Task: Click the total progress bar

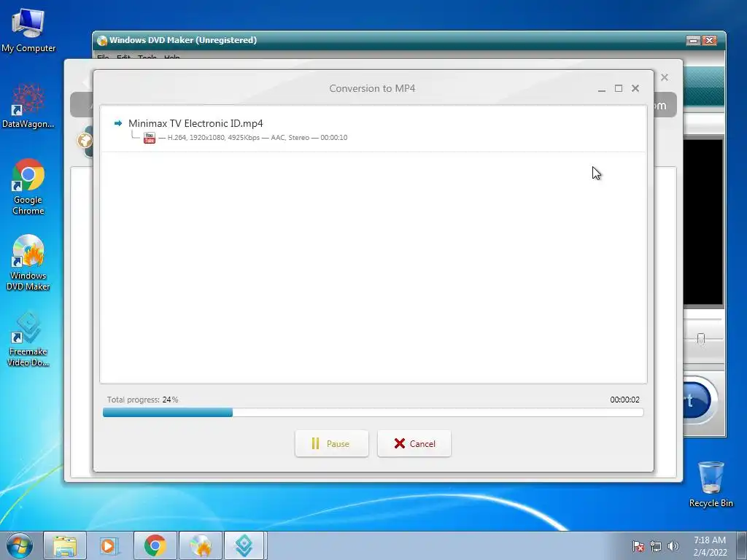Action: [x=373, y=413]
